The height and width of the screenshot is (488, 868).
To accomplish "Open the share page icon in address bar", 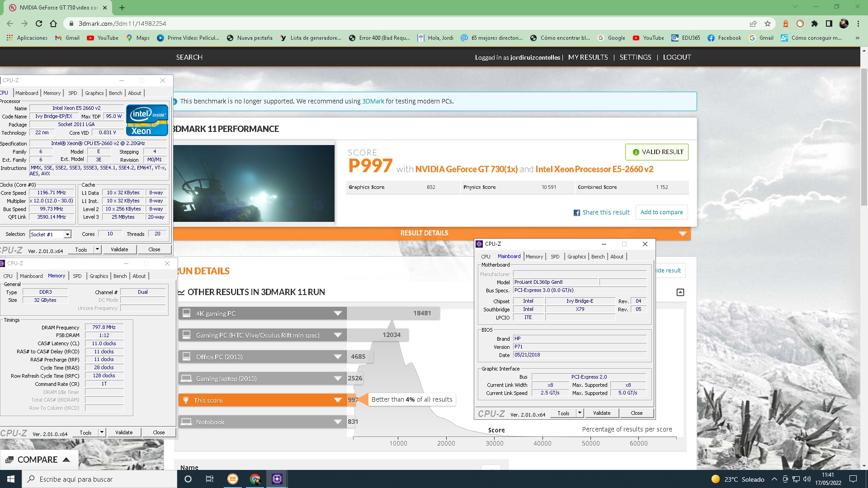I will 753,23.
